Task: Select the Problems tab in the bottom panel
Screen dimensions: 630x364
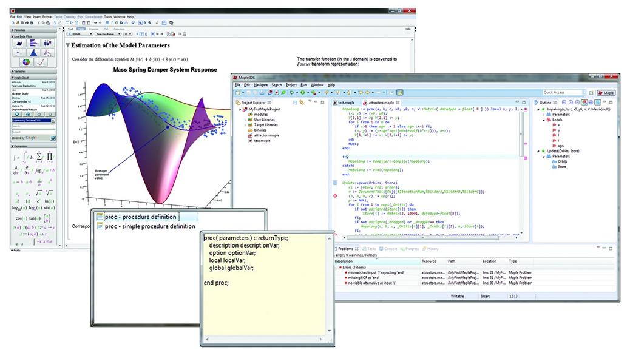Action: tap(346, 249)
